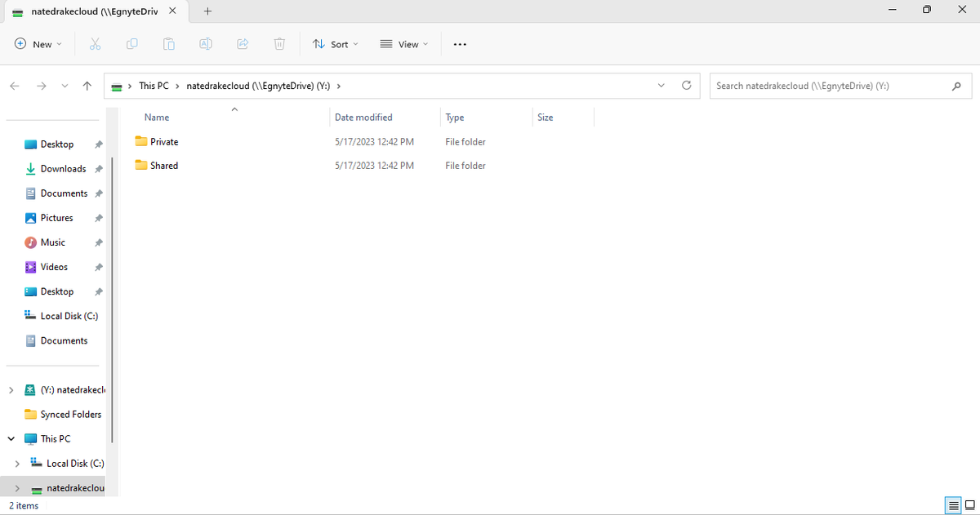Refresh the current folder view

click(686, 85)
